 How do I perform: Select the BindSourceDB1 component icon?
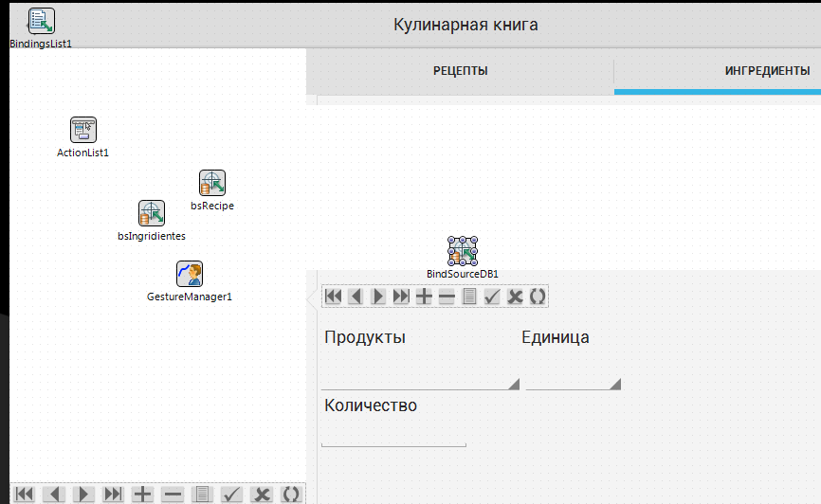463,251
